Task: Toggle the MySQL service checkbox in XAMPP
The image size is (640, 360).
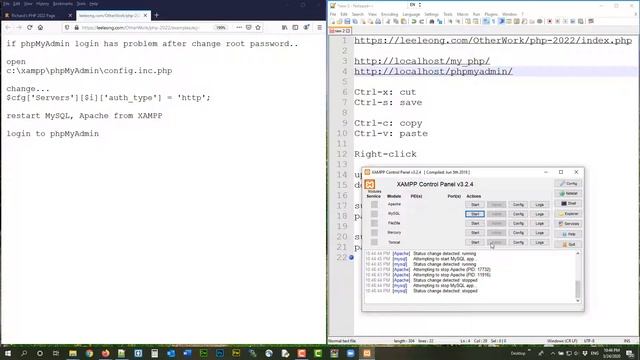Action: point(374,213)
